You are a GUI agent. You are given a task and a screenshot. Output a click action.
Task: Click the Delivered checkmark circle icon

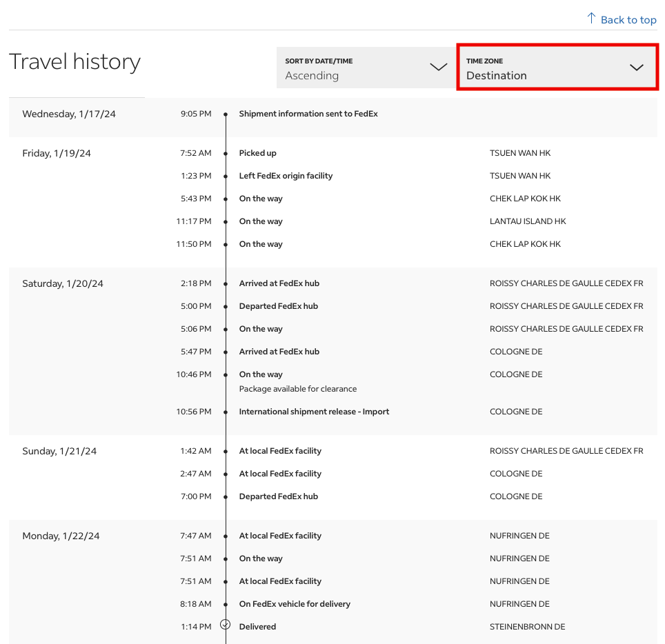[225, 625]
